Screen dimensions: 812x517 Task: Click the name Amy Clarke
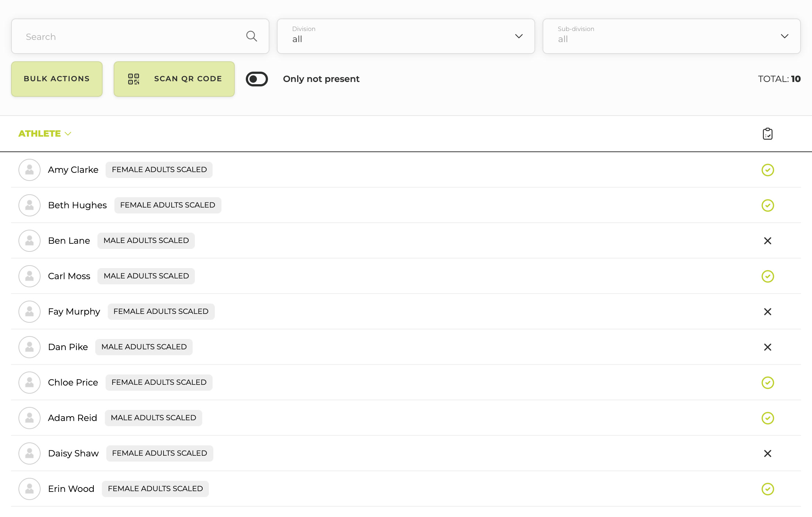pyautogui.click(x=73, y=170)
